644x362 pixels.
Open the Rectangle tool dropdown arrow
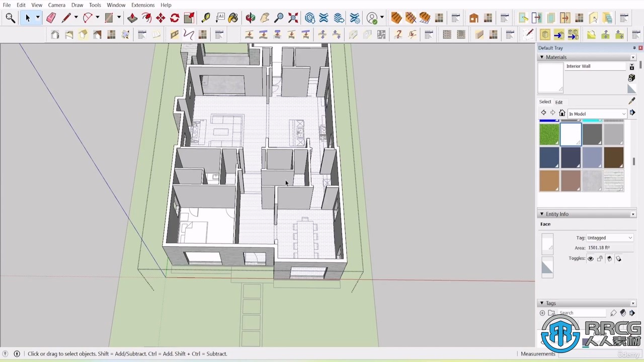(119, 18)
